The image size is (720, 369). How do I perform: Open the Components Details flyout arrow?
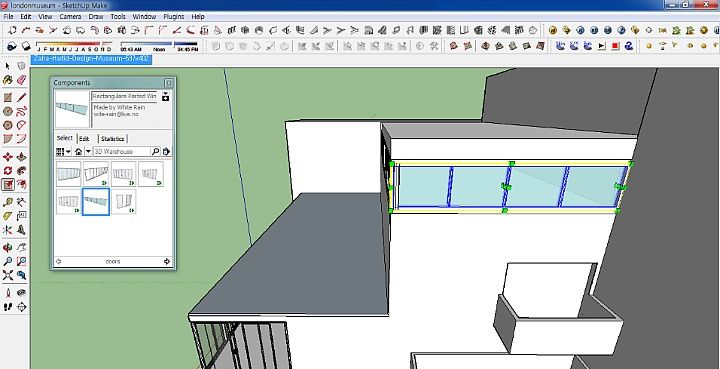click(x=166, y=151)
